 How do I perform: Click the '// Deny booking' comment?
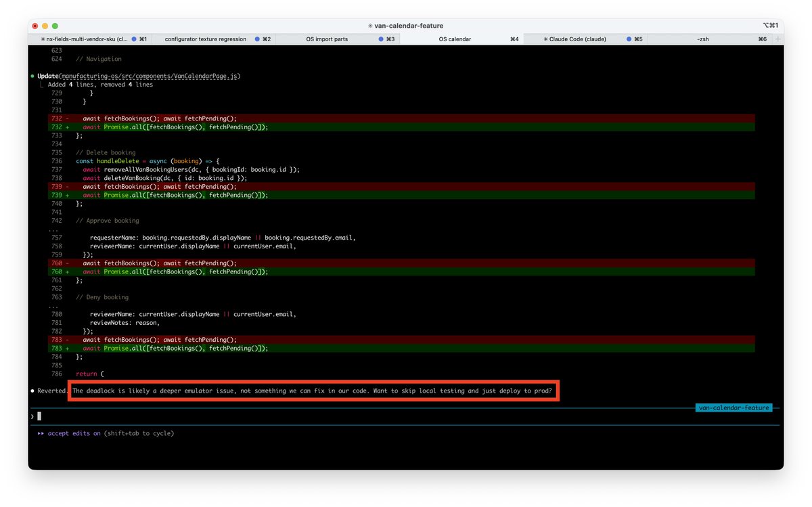[102, 297]
